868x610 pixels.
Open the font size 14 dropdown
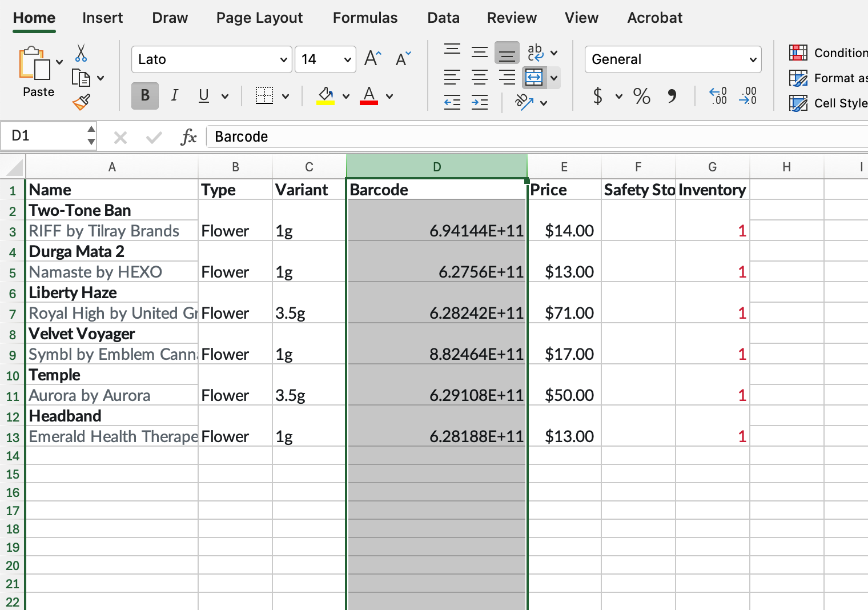click(x=347, y=59)
